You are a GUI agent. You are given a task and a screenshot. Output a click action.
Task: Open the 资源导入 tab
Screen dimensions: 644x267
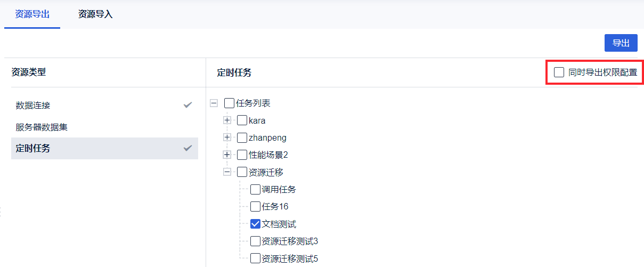pos(95,14)
